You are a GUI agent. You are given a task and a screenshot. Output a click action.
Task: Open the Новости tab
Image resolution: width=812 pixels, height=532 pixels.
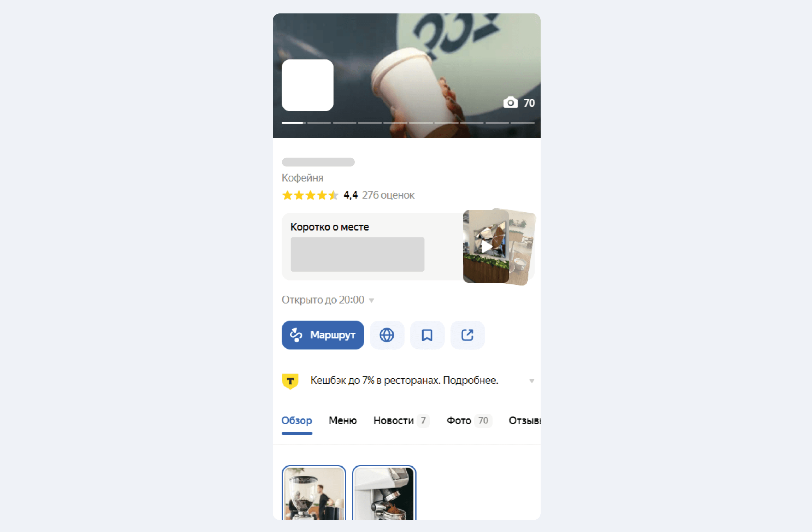coord(401,420)
